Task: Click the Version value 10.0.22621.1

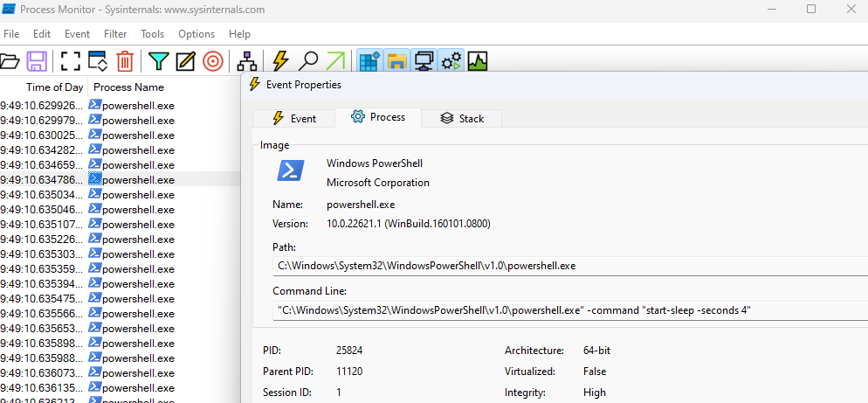Action: (x=409, y=224)
